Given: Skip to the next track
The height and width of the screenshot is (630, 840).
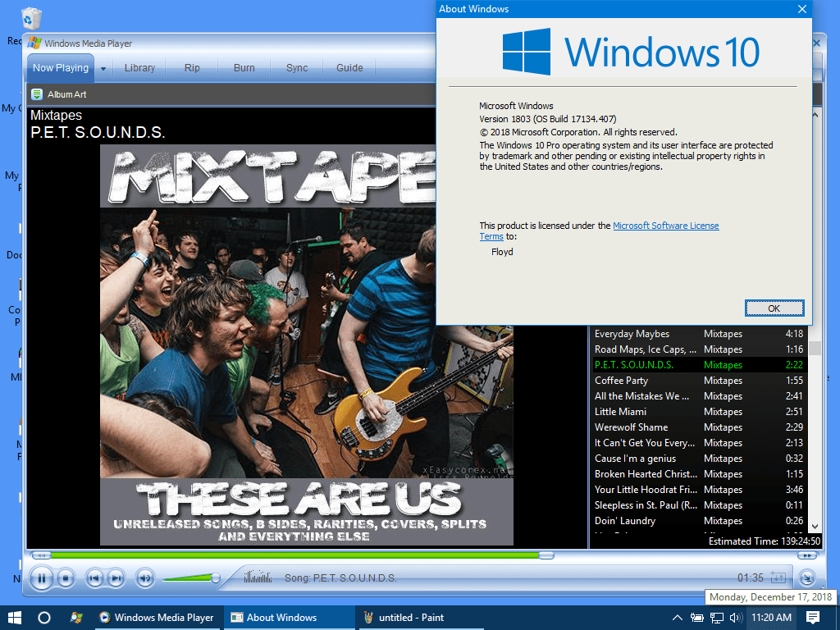Looking at the screenshot, I should pyautogui.click(x=115, y=578).
